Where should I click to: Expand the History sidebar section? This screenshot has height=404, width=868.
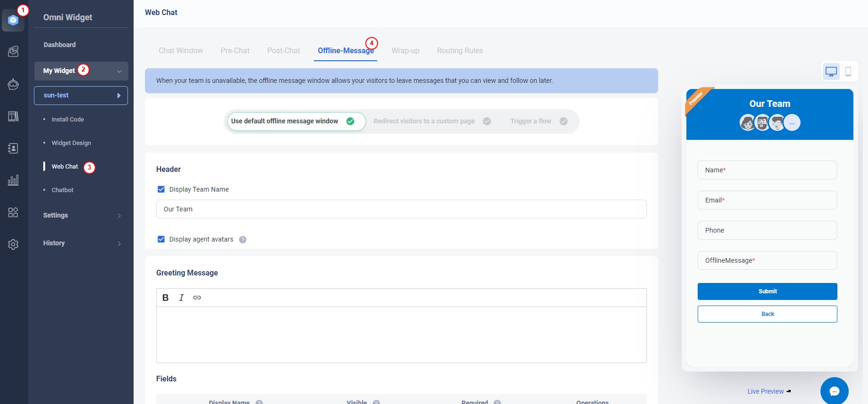(81, 243)
